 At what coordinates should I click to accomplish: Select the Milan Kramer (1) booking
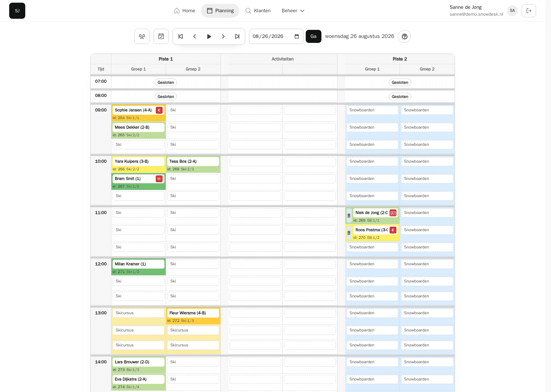pyautogui.click(x=139, y=264)
